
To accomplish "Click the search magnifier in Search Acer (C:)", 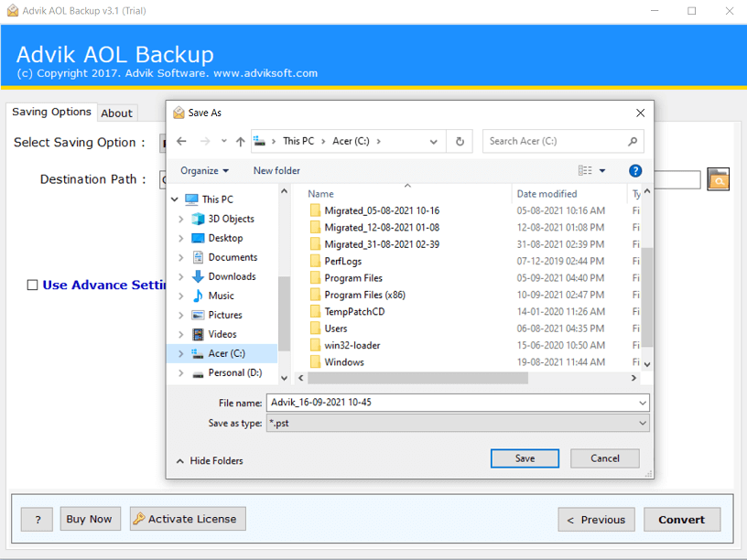I will pos(632,141).
